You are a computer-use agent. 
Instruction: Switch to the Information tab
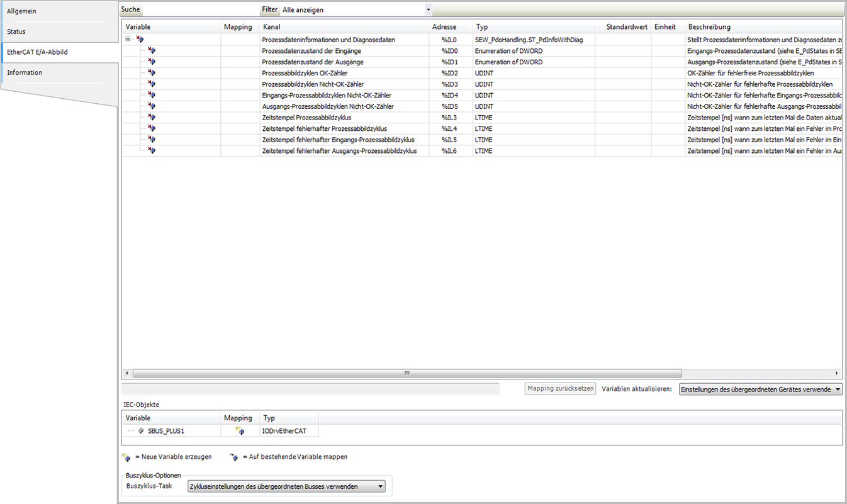(x=25, y=72)
